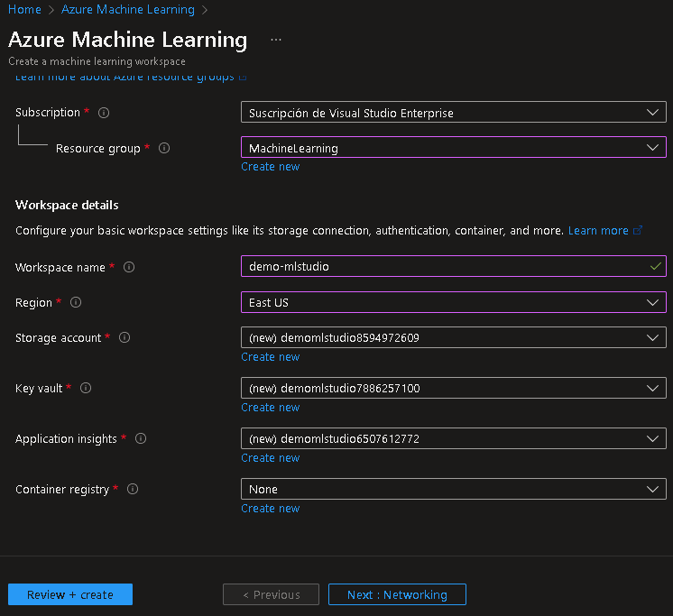Click the Workspace name info icon
This screenshot has width=673, height=616.
pos(129,267)
